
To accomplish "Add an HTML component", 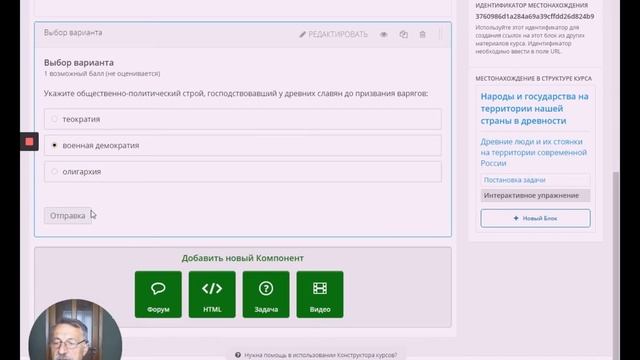I will (212, 294).
